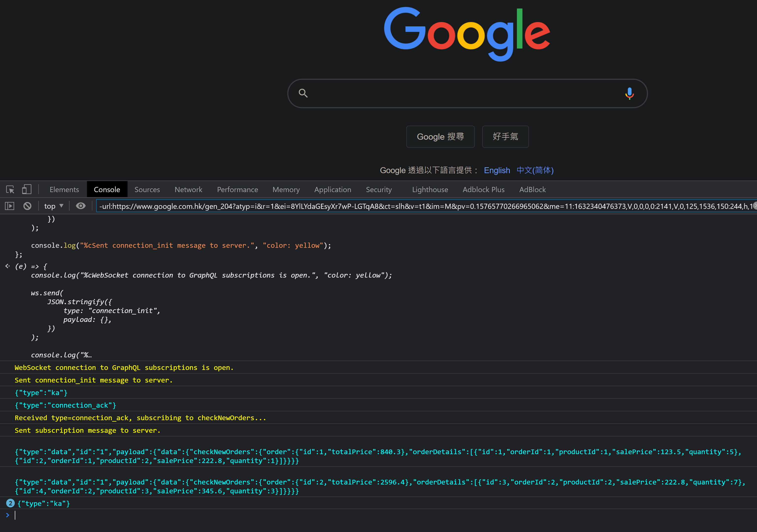Screen dimensions: 757x532
Task: Focus the Google search box
Action: pos(467,93)
